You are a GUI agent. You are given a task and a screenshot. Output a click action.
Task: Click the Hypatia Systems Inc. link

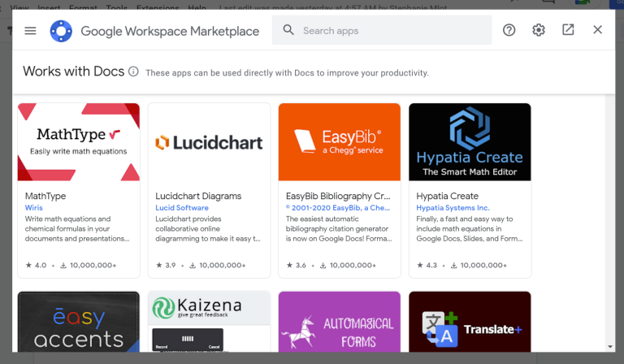[x=453, y=208]
